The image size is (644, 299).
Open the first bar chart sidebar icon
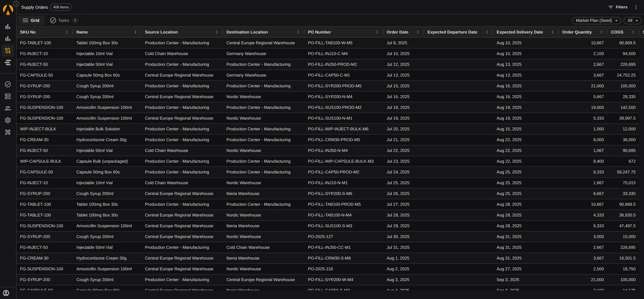pos(8,27)
